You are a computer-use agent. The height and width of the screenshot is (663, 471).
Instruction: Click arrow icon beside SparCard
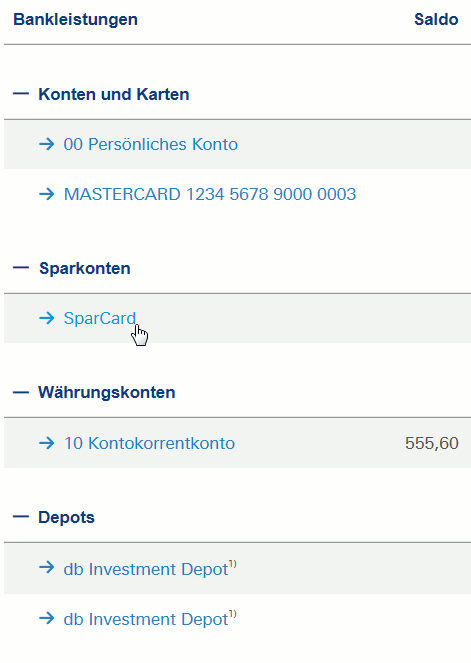point(47,318)
